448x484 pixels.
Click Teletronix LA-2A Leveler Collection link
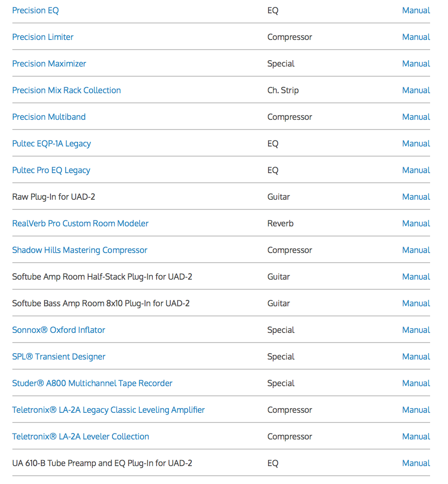tap(81, 437)
